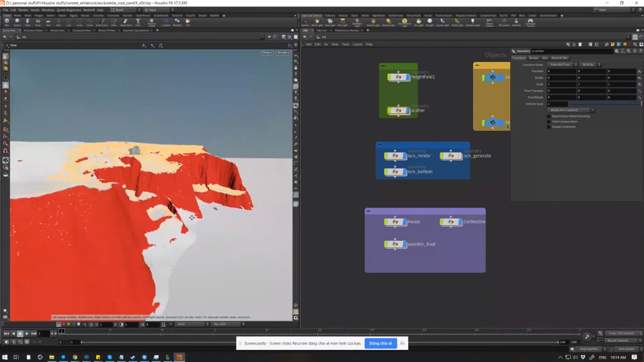Image resolution: width=644 pixels, height=362 pixels.
Task: Select the Spray Paint shelf tool
Action: 126,22
